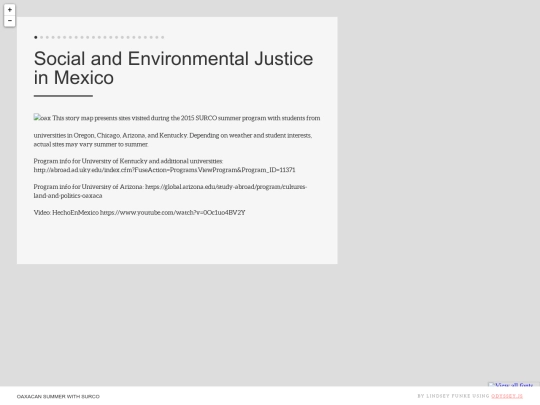Click the 'By Lindsey Funke using' footer text
The height and width of the screenshot is (405, 540).
pyautogui.click(x=454, y=396)
